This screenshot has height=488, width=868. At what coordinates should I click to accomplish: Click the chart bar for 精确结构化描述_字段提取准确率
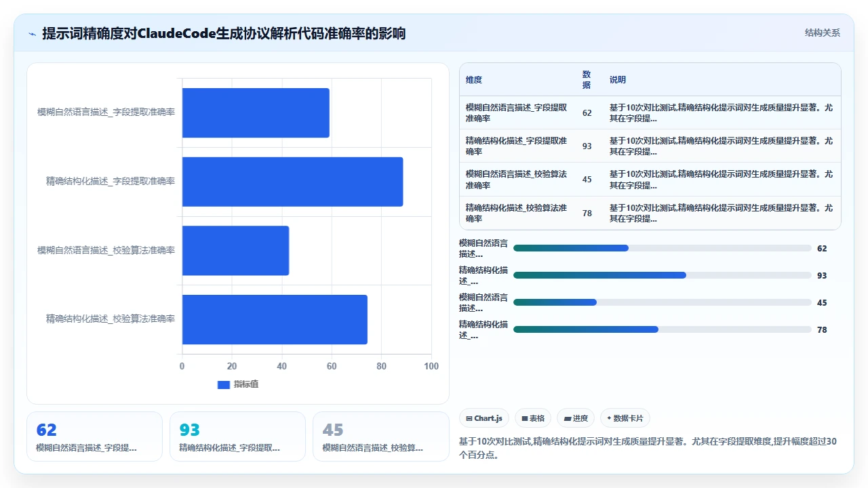click(x=292, y=182)
